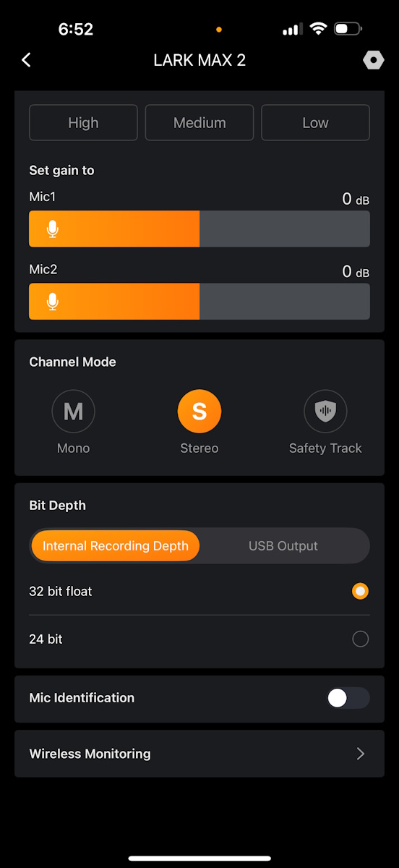Tap the Wi-Fi status icon
This screenshot has height=868, width=399.
point(318,29)
